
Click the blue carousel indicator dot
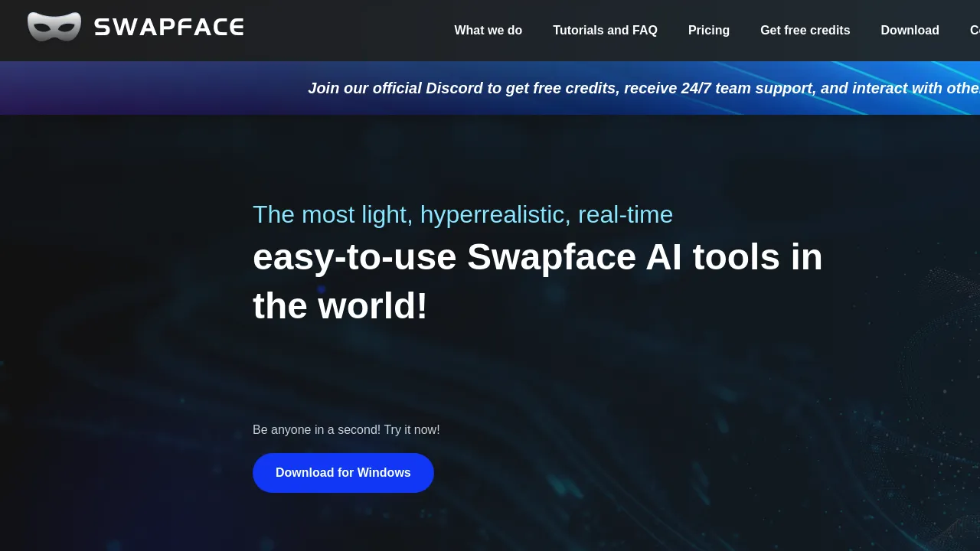[x=321, y=289]
